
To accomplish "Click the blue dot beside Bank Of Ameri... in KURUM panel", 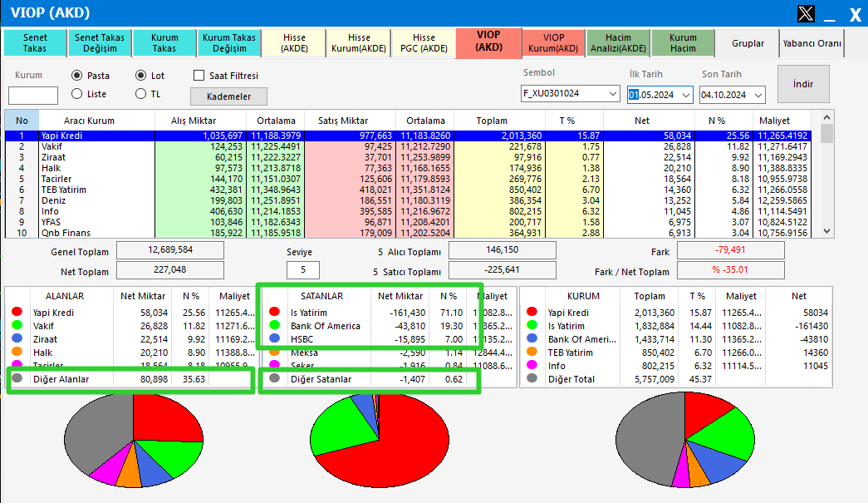I will tap(532, 338).
